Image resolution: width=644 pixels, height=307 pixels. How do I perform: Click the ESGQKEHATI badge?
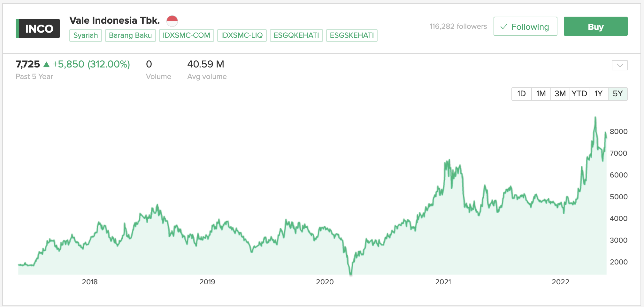pyautogui.click(x=296, y=35)
